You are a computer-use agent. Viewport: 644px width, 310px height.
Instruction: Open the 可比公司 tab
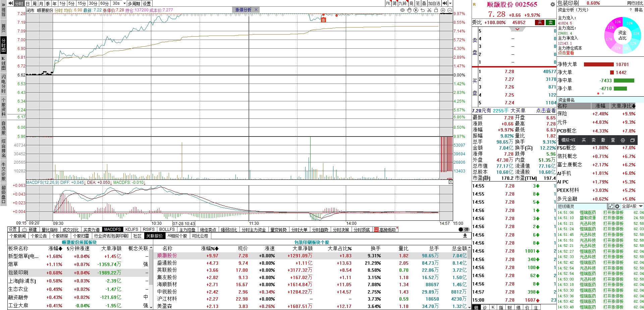pos(200,236)
